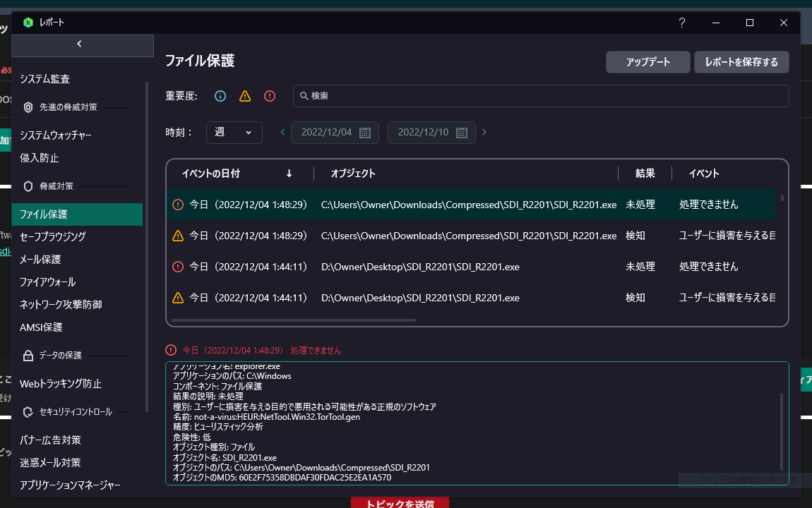This screenshot has width=812, height=508.
Task: Toggle the red critical severity filter
Action: (x=270, y=96)
